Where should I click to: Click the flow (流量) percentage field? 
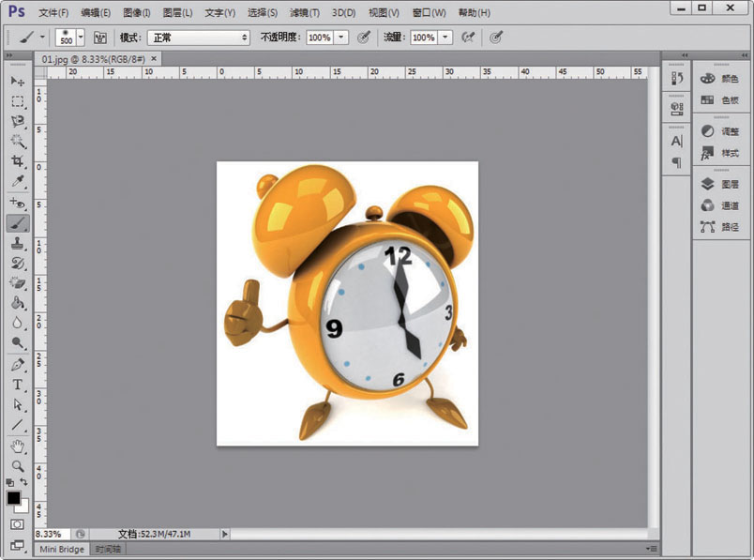(423, 38)
